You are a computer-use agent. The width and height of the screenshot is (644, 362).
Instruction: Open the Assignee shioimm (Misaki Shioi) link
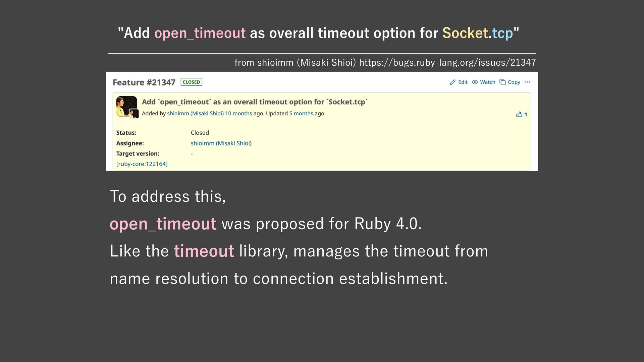click(x=221, y=143)
